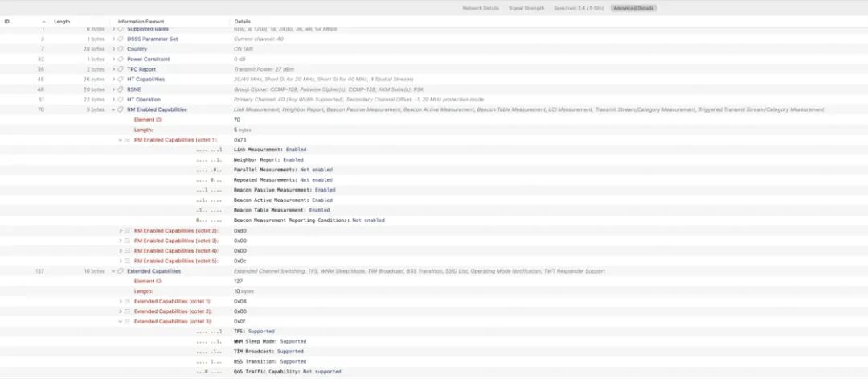Expand the HT Operation row

point(113,100)
